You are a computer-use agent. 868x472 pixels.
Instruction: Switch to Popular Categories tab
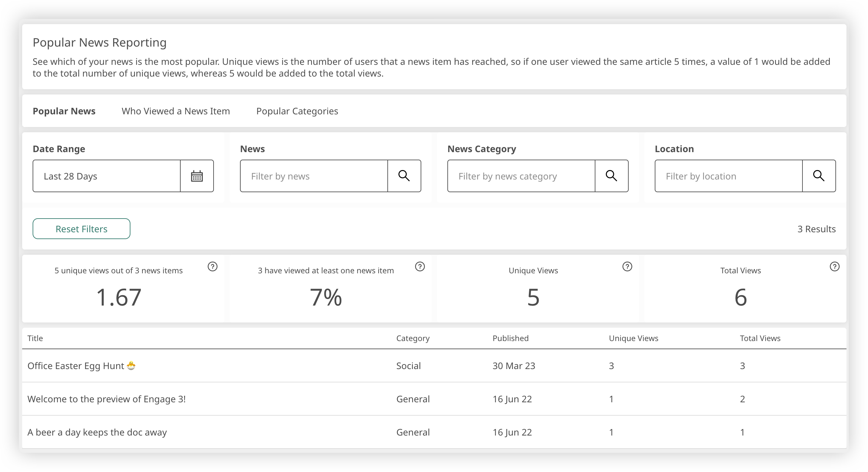(297, 111)
